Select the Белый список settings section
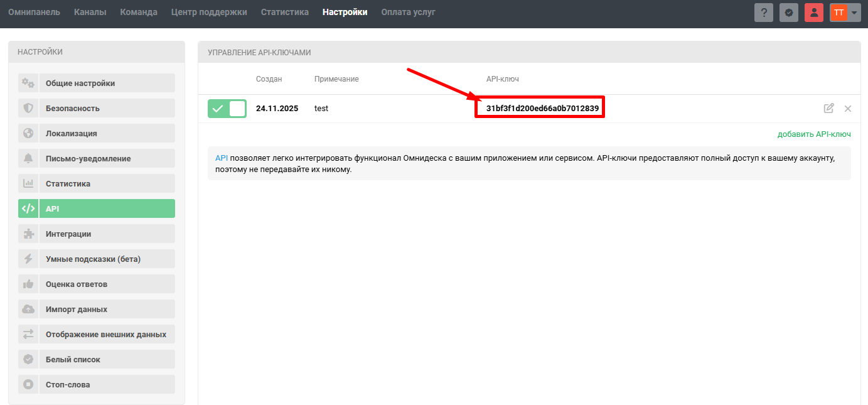Image resolution: width=868 pixels, height=405 pixels. click(x=73, y=359)
